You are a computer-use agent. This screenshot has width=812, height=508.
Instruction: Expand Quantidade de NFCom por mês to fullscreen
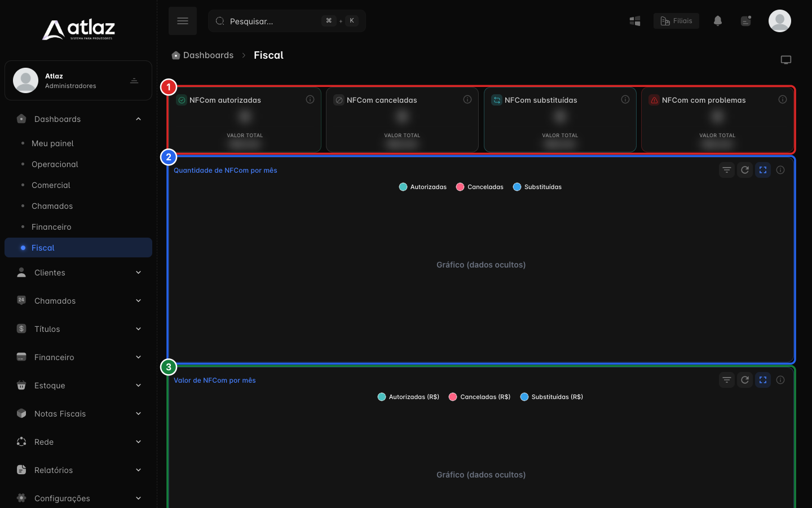763,170
